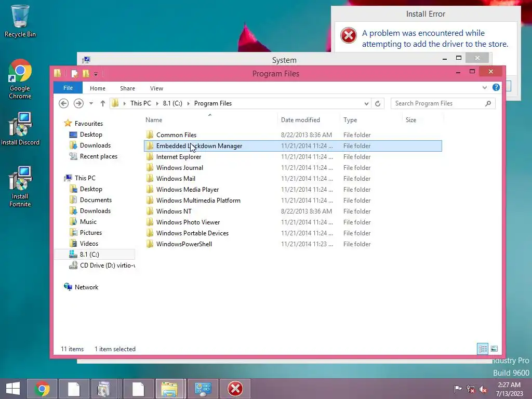Open the Install Discord desktop shortcut

[x=20, y=129]
